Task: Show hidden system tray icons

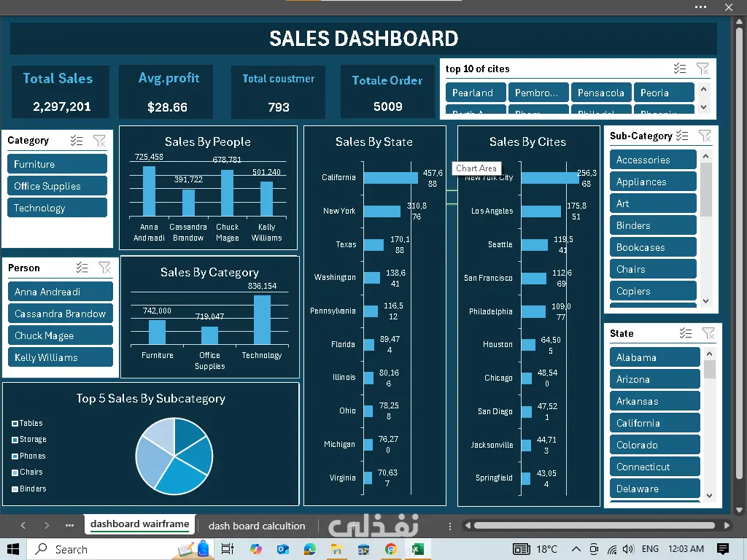Action: [576, 549]
